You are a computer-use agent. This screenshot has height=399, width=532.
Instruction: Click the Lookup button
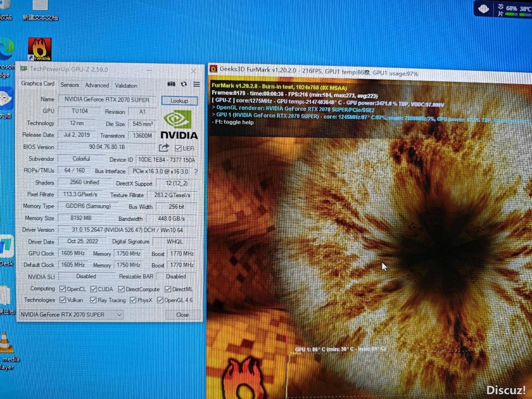[x=180, y=101]
